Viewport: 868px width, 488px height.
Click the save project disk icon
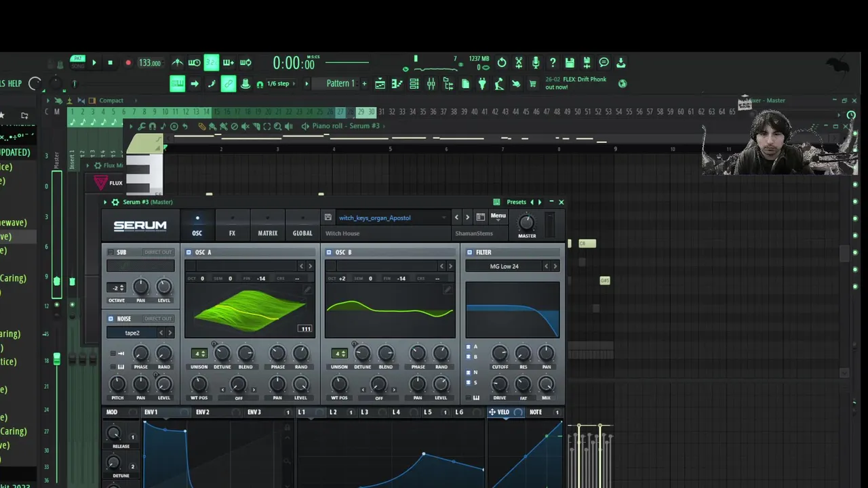pyautogui.click(x=570, y=62)
